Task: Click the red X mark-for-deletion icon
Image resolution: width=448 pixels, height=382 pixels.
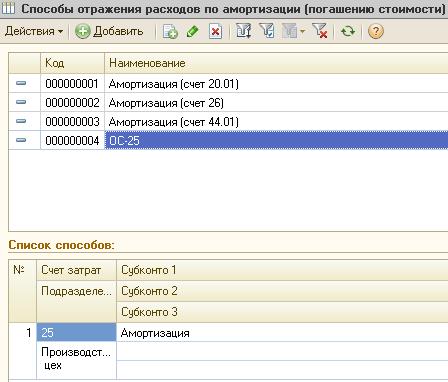Action: (x=215, y=32)
